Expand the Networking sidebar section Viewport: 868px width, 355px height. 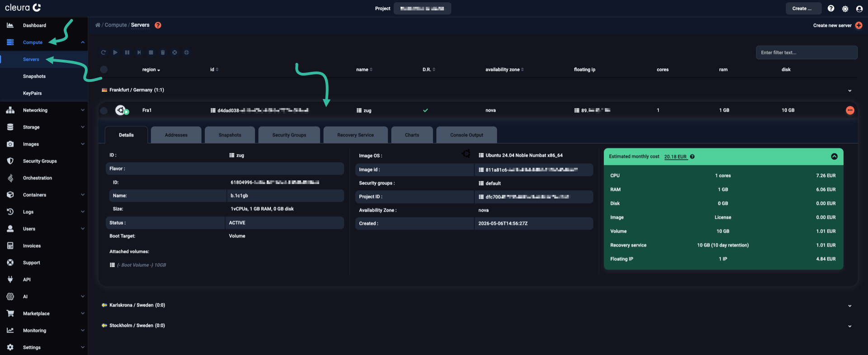(44, 110)
